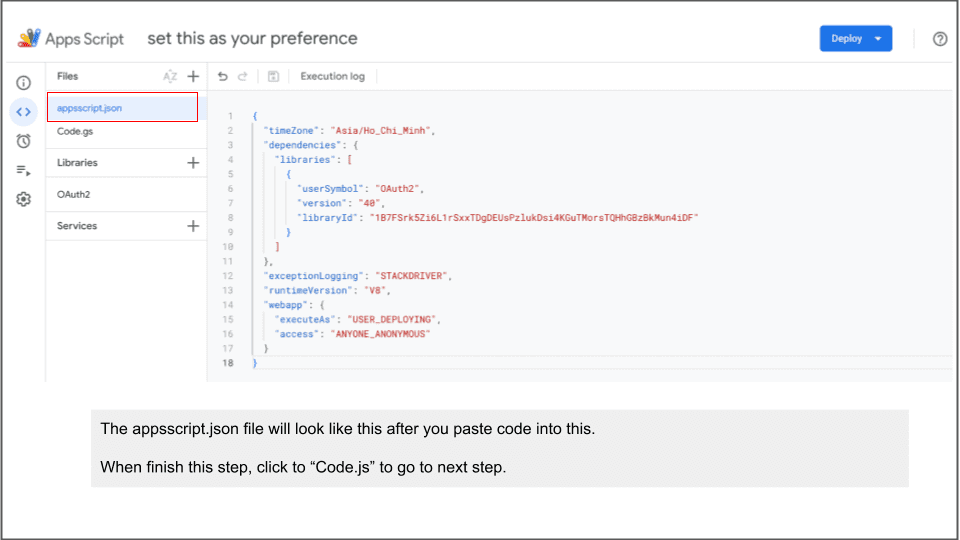
Task: Click the Redo arrow in toolbar
Action: pos(243,76)
